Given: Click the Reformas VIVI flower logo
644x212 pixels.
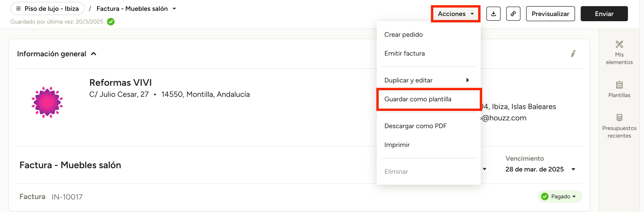Looking at the screenshot, I should [x=47, y=102].
